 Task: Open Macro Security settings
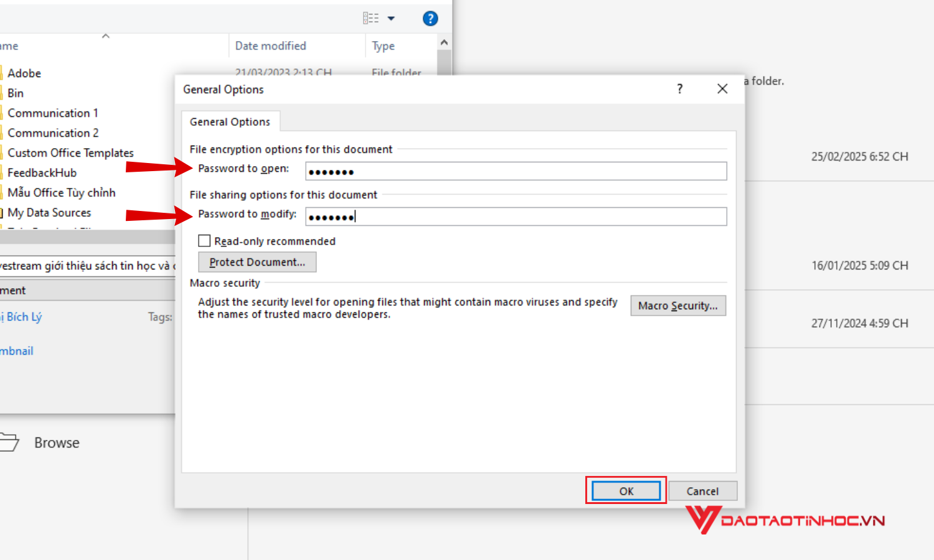pos(678,306)
